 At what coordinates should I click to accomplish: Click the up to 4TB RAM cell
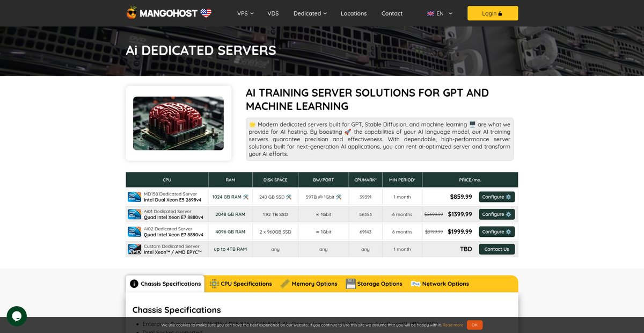click(x=230, y=249)
